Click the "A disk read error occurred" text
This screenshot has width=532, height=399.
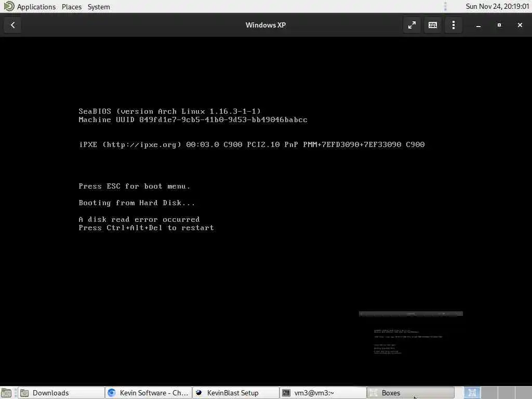pos(139,220)
